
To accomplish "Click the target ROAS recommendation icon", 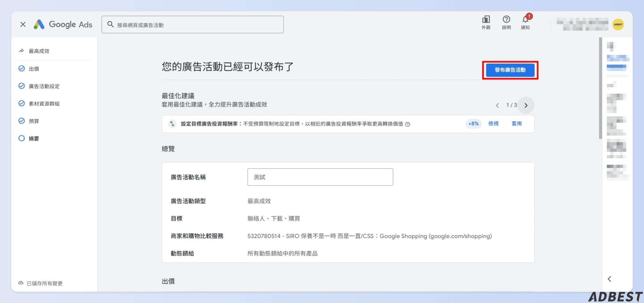I will coord(172,124).
